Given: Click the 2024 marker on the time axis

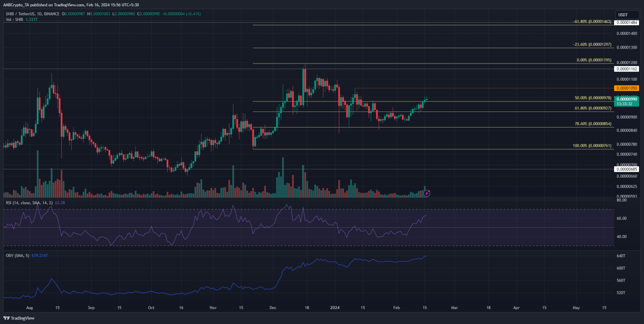Looking at the screenshot, I should 335,308.
